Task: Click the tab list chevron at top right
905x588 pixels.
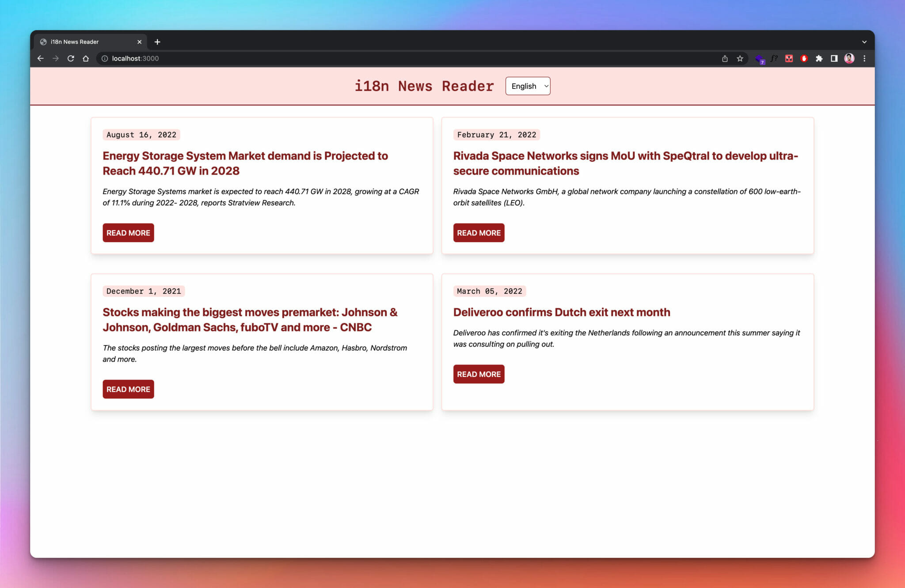Action: 864,42
